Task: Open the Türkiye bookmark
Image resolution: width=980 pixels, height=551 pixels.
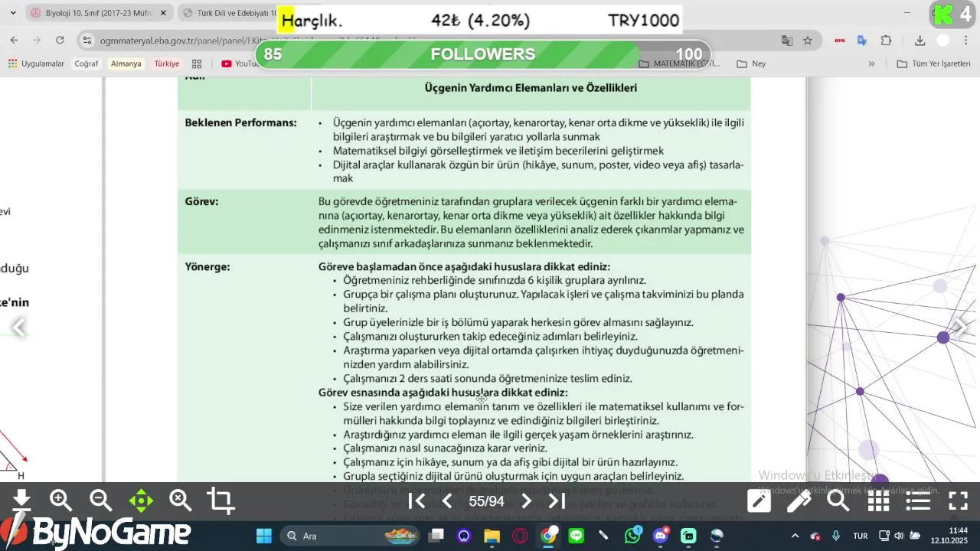Action: [x=167, y=64]
